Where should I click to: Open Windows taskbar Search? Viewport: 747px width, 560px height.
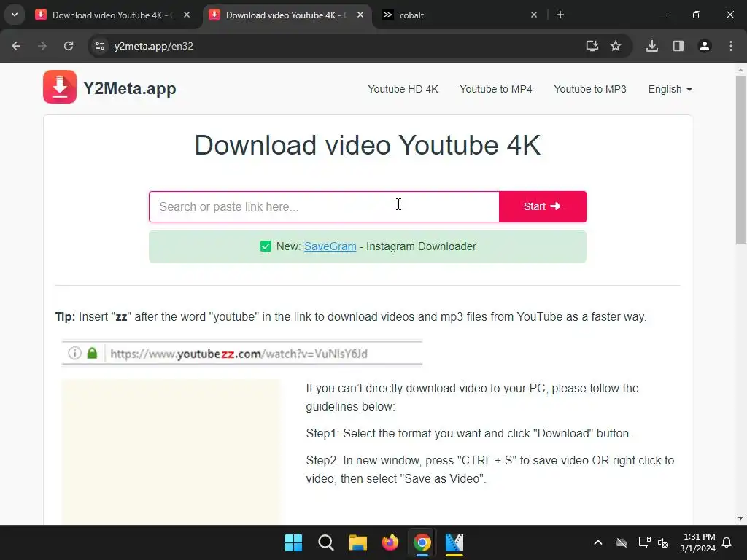(x=326, y=542)
